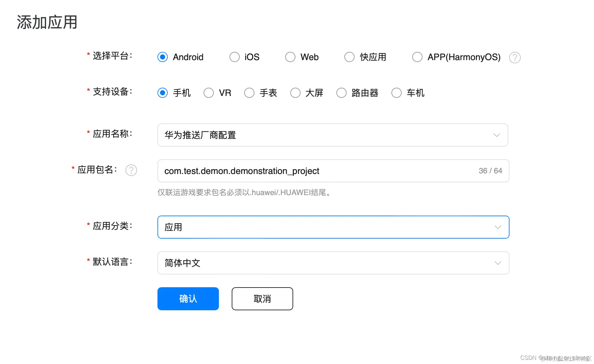The width and height of the screenshot is (594, 364).
Task: Choose 快应用 platform option
Action: coord(349,57)
